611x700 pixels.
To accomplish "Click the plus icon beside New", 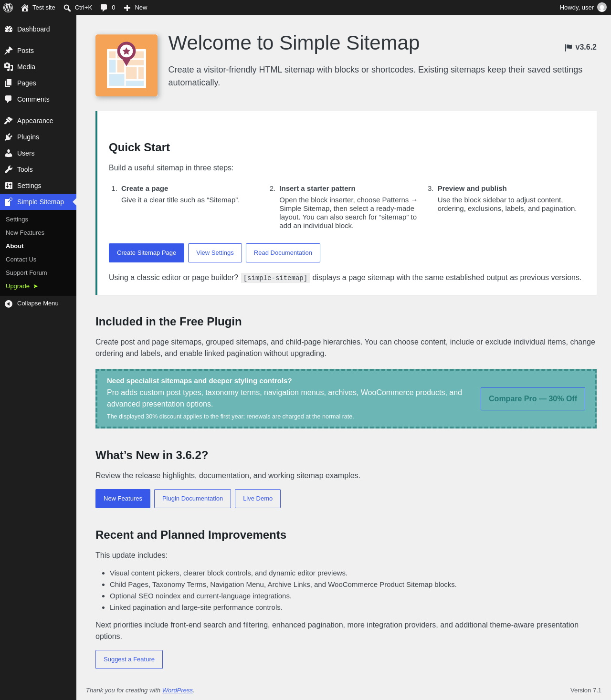I will click(x=127, y=8).
